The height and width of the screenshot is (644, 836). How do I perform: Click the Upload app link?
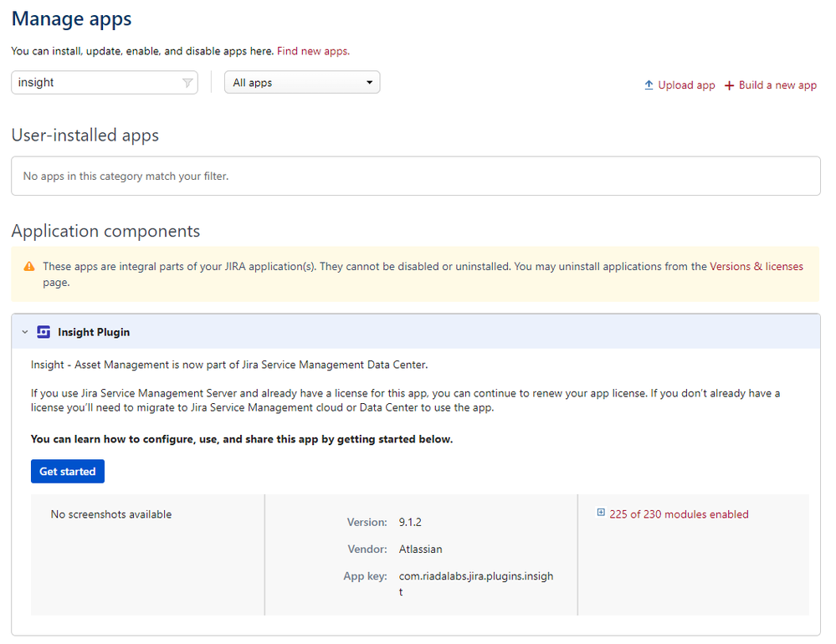pyautogui.click(x=686, y=85)
